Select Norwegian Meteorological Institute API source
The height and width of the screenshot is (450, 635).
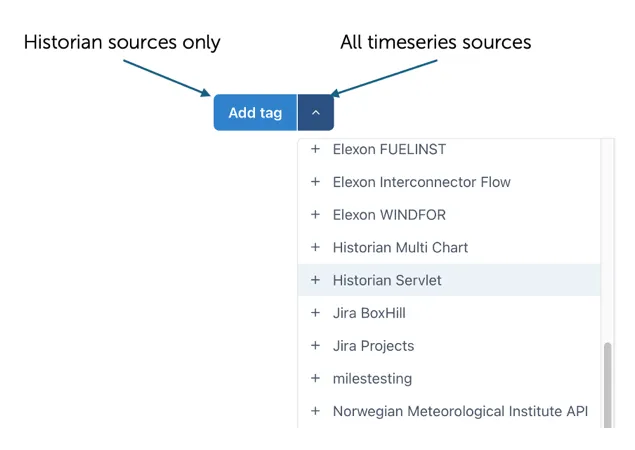[460, 411]
